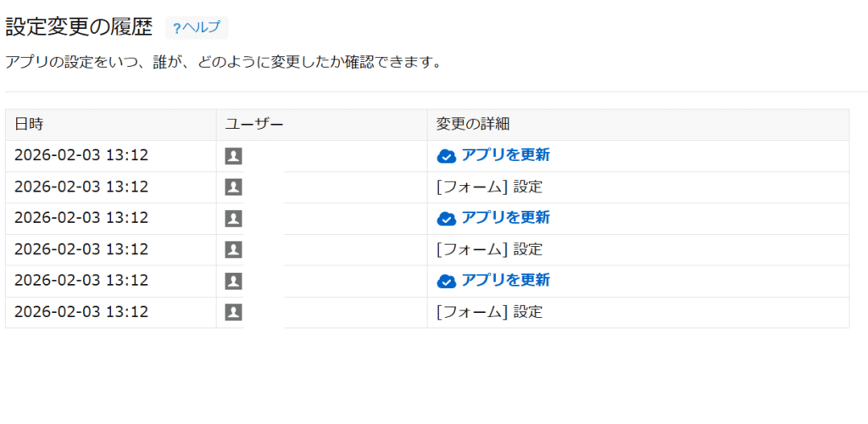Click the 設定変更の履歴 page heading
Screen dimensions: 868x424
[x=79, y=27]
